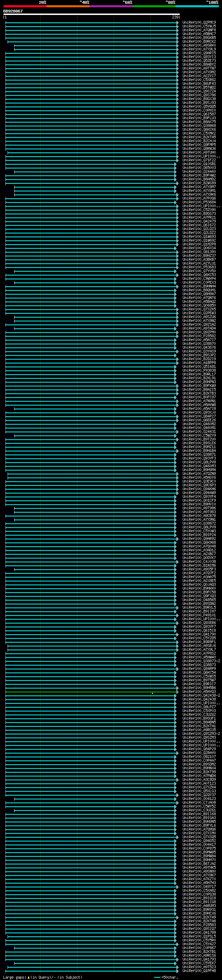Viewport: 222px width, 980px height.
Task: Click the red 20% identity legend bar
Action: tap(25, 6)
